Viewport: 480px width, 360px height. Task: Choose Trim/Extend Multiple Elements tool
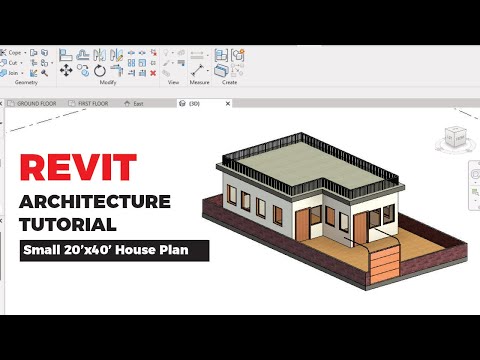pos(142,73)
